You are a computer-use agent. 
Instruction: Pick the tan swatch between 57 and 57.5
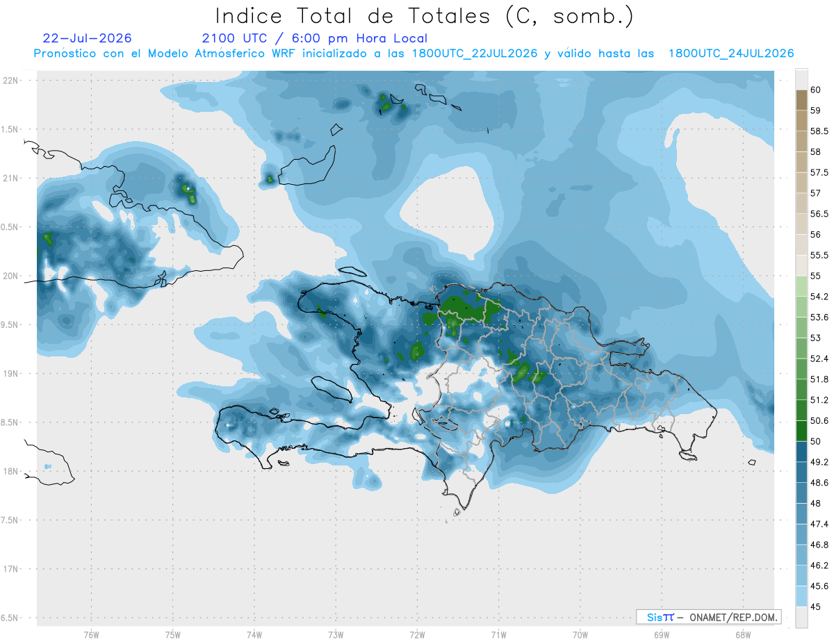(801, 183)
